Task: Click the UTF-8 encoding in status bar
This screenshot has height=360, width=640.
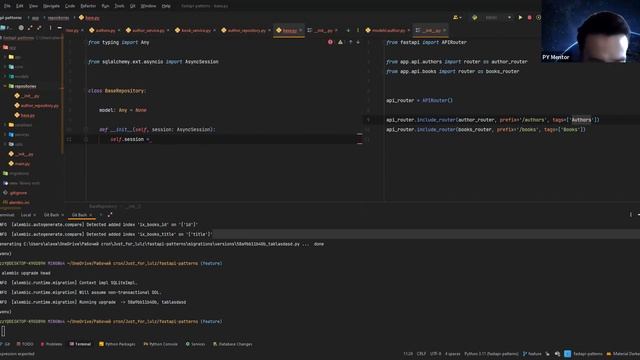Action: pos(436,354)
